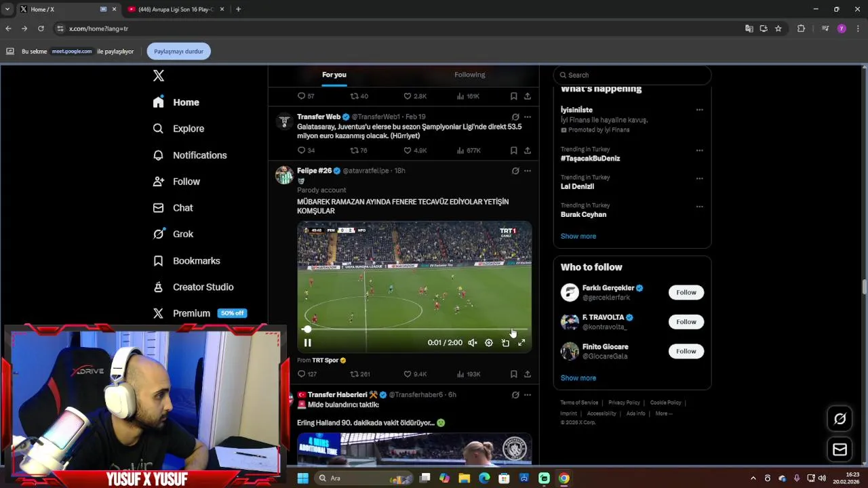
Task: Open a new browser tab
Action: coord(238,9)
